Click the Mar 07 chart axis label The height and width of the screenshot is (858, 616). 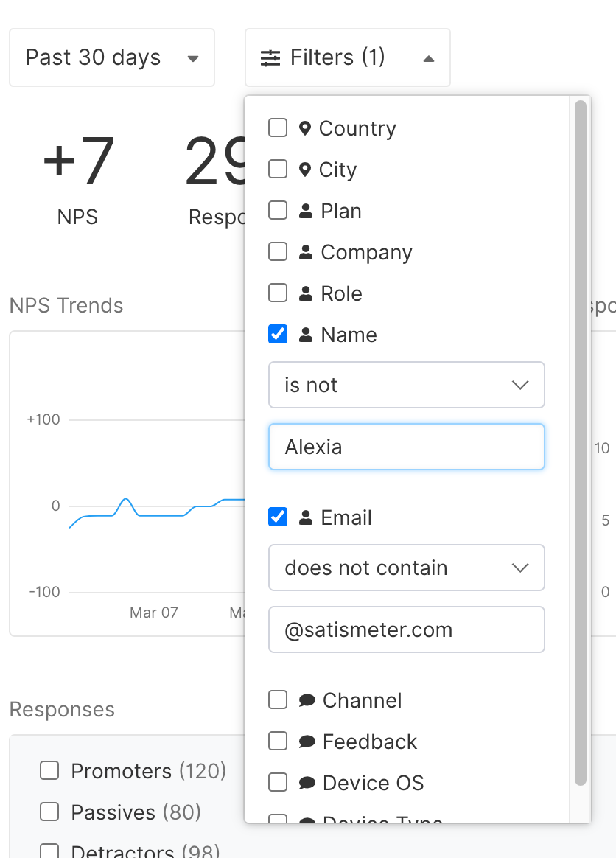pos(154,613)
